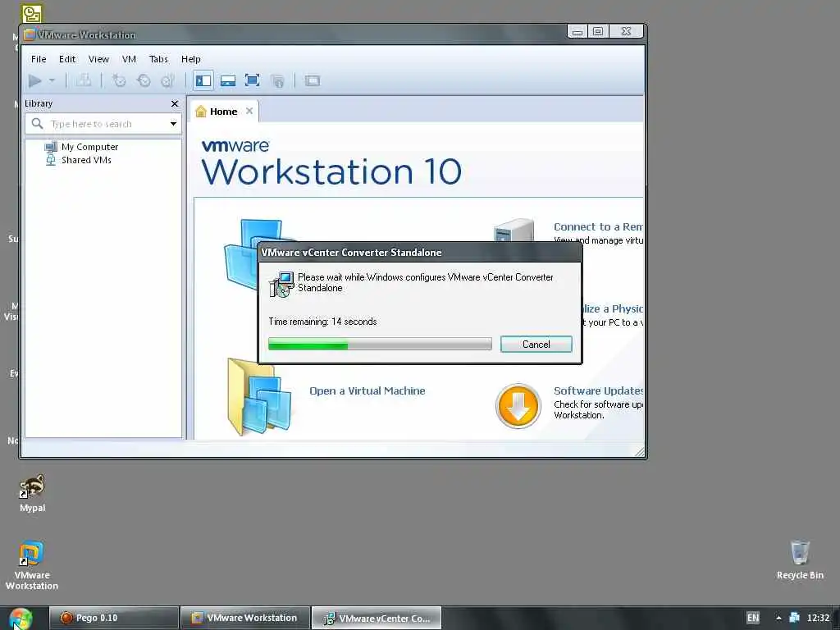Open the Recycle Bin desktop icon
Screen dimensions: 840x630
pyautogui.click(x=800, y=559)
